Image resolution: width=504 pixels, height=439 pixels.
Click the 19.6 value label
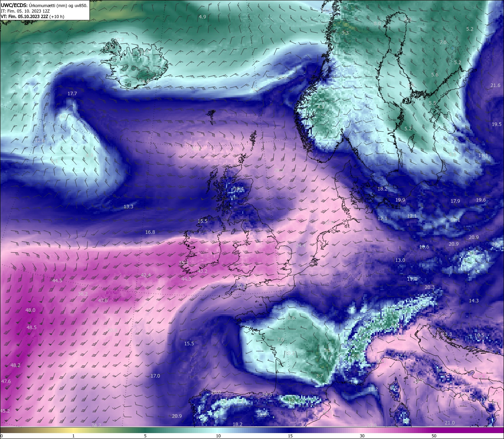click(x=481, y=200)
